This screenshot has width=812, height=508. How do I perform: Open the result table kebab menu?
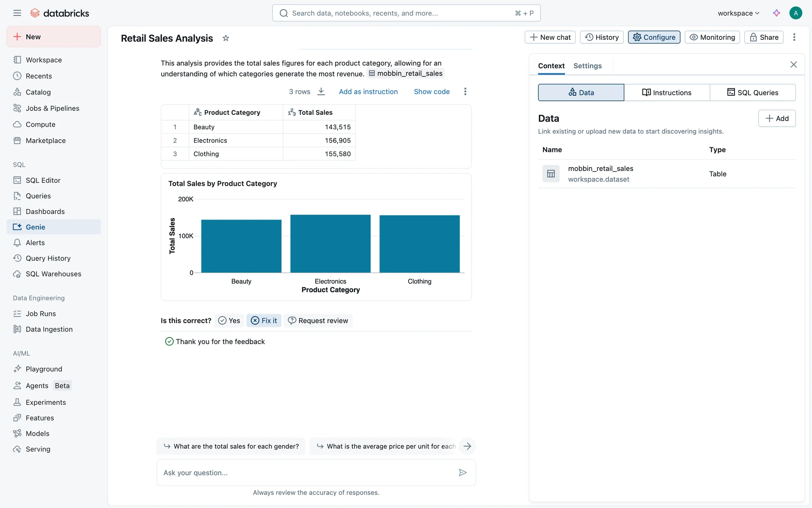pos(465,91)
